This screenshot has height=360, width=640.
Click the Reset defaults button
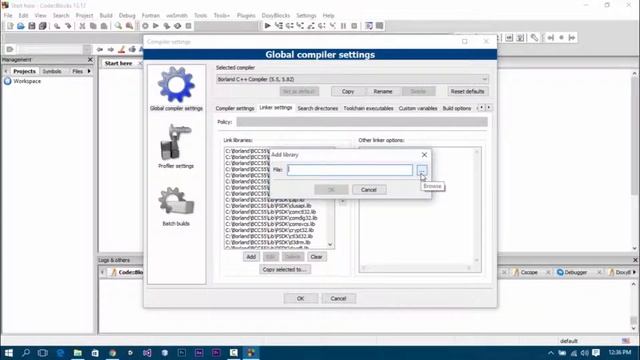tap(467, 91)
